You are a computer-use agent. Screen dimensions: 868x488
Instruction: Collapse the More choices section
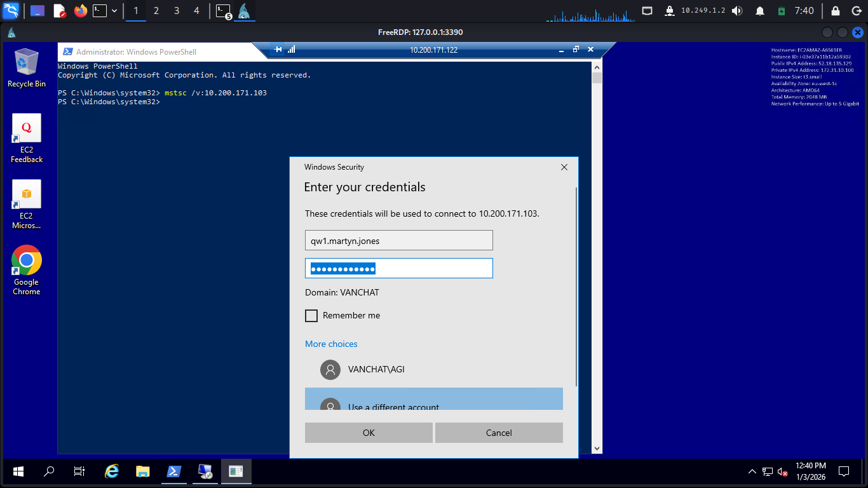(x=331, y=344)
